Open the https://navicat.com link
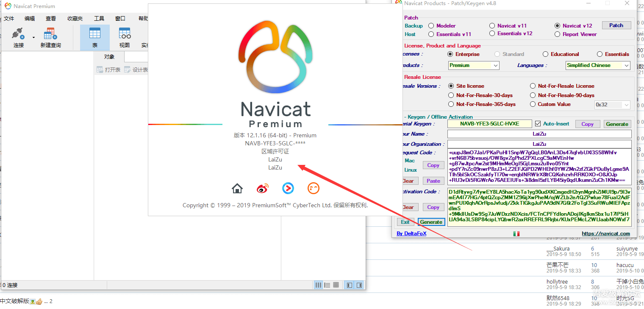Viewport: 644px width, 309px height. (x=606, y=234)
